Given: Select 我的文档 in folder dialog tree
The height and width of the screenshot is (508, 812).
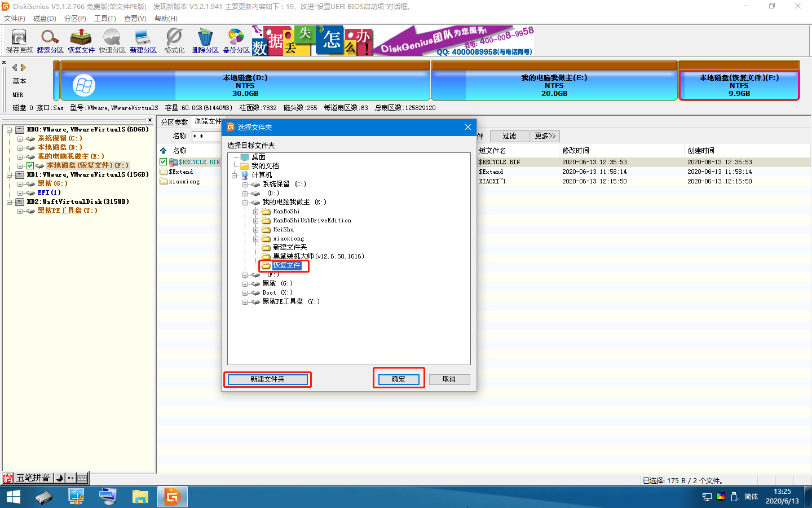Looking at the screenshot, I should tap(265, 166).
